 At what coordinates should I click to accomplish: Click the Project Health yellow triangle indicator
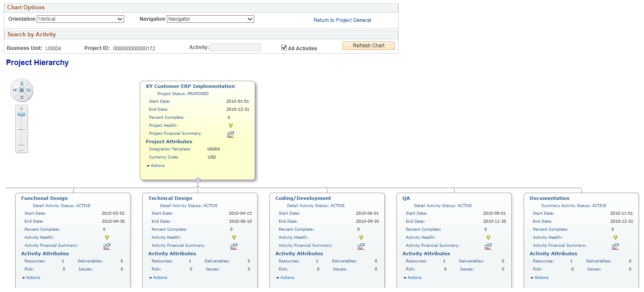click(x=231, y=125)
